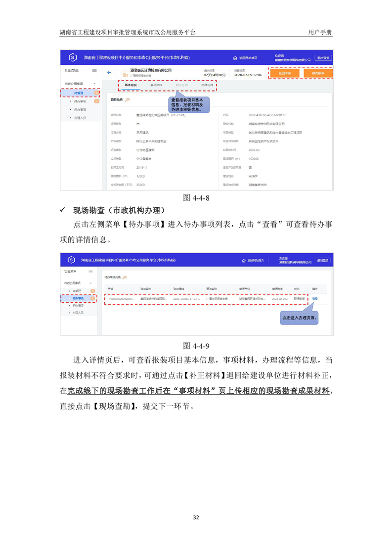The height and width of the screenshot is (555, 392).
Task: Click the page number 32
Action: [x=196, y=517]
